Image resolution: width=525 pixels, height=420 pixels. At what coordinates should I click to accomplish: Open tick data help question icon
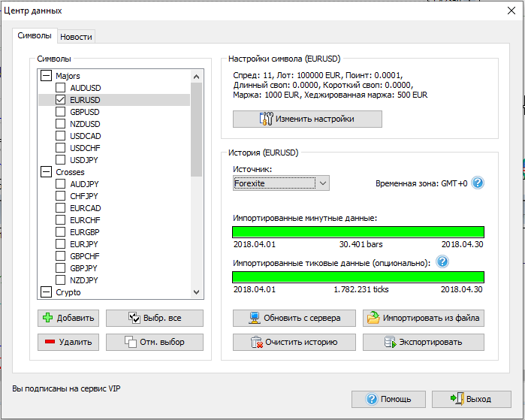point(442,262)
